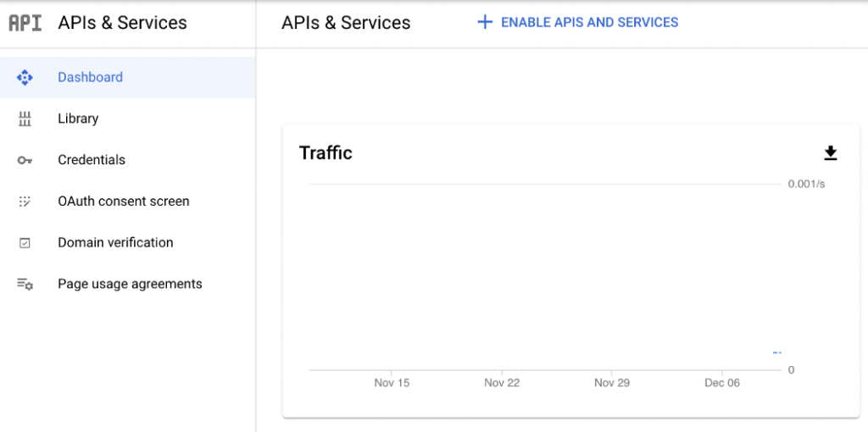Click ENABLE APIS AND SERVICES

click(589, 23)
